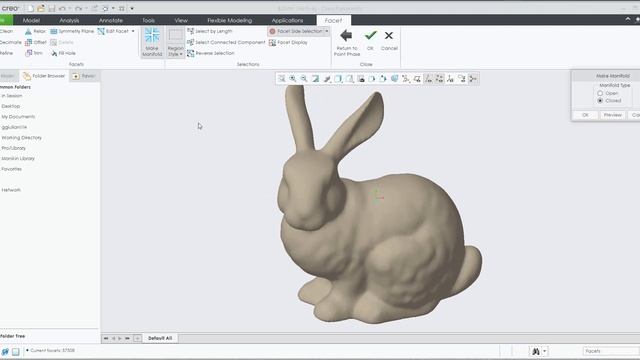The image size is (640, 360).
Task: Click the binoculars search icon in status bar
Action: pos(536,351)
